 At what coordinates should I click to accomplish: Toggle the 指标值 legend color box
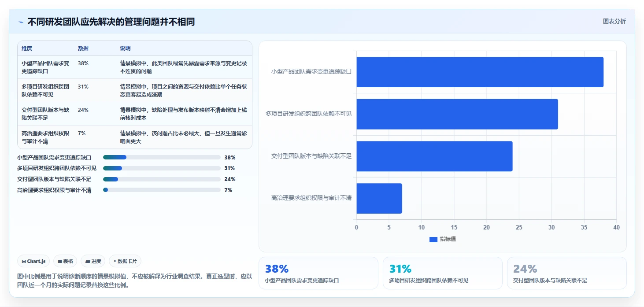(x=433, y=239)
